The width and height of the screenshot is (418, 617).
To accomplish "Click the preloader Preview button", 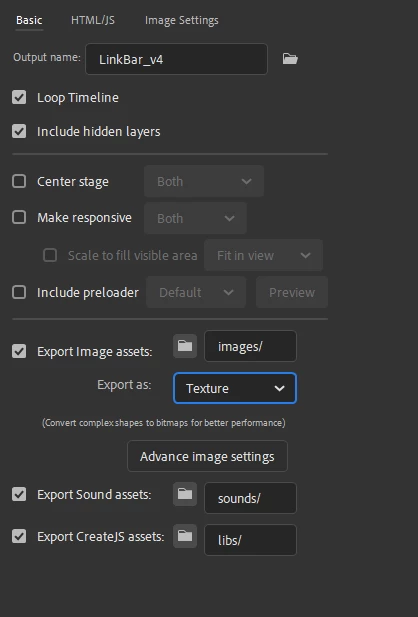I will click(x=292, y=292).
